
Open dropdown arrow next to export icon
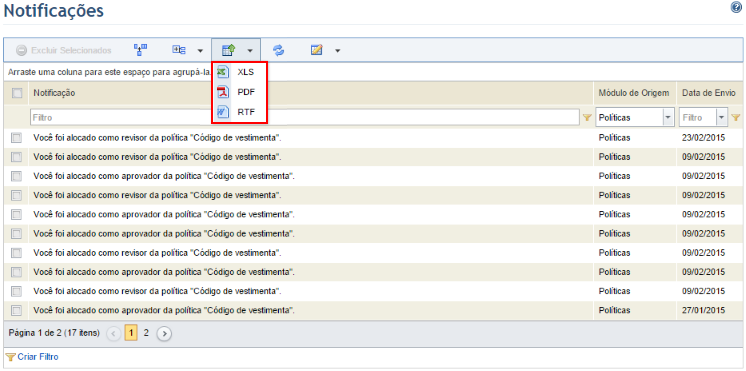coord(250,50)
